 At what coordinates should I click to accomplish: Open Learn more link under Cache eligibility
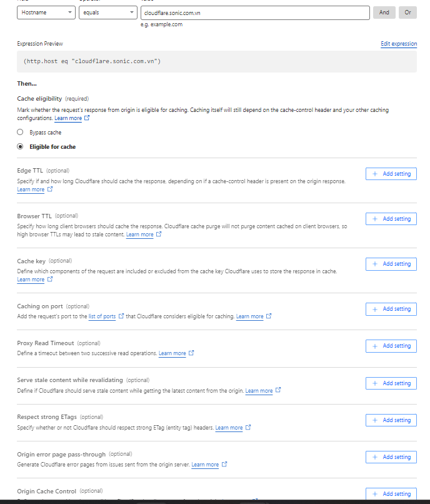point(68,118)
